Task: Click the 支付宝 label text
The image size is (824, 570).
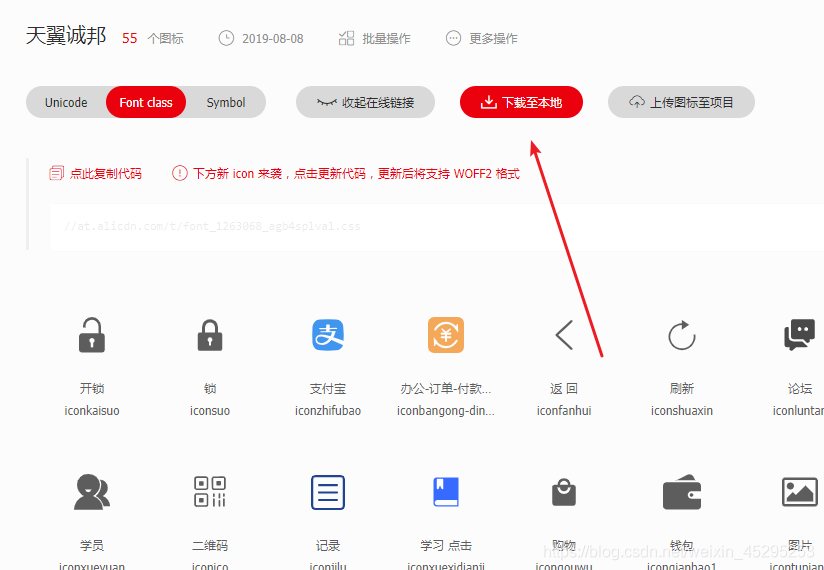Action: click(x=328, y=389)
